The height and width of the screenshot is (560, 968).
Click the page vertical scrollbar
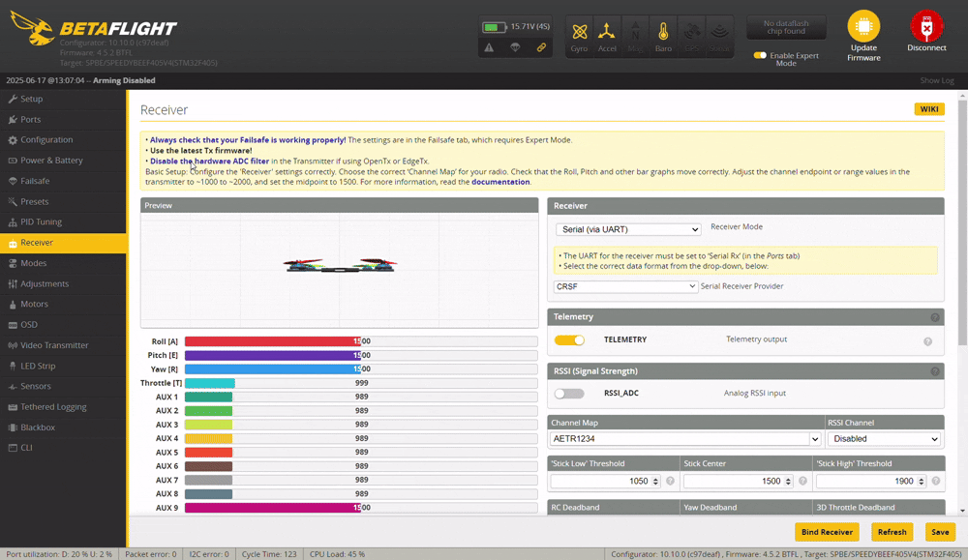click(x=962, y=222)
